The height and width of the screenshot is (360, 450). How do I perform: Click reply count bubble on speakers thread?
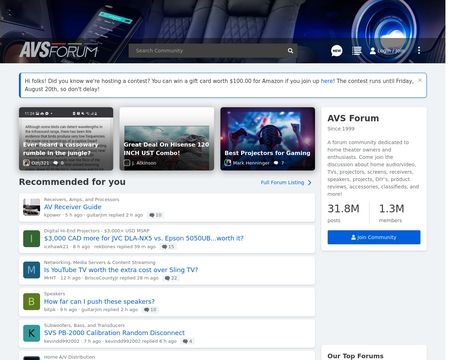coord(150,310)
